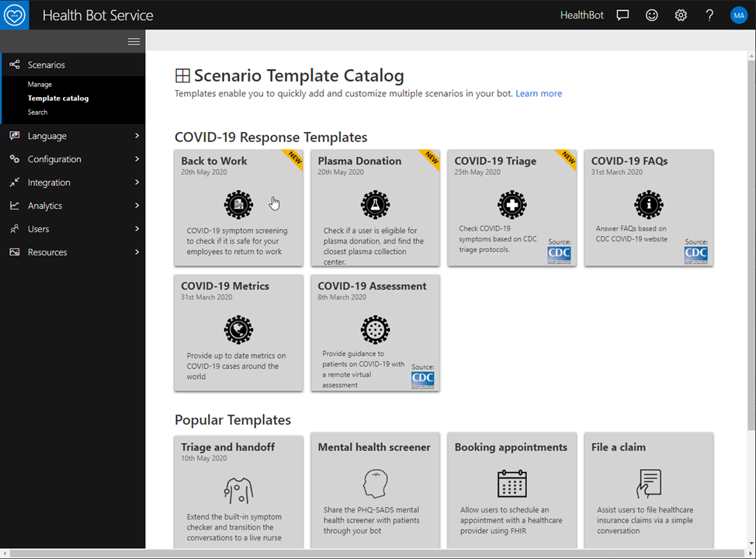Click the help question mark icon
Screen dimensions: 756x559
[x=709, y=16]
